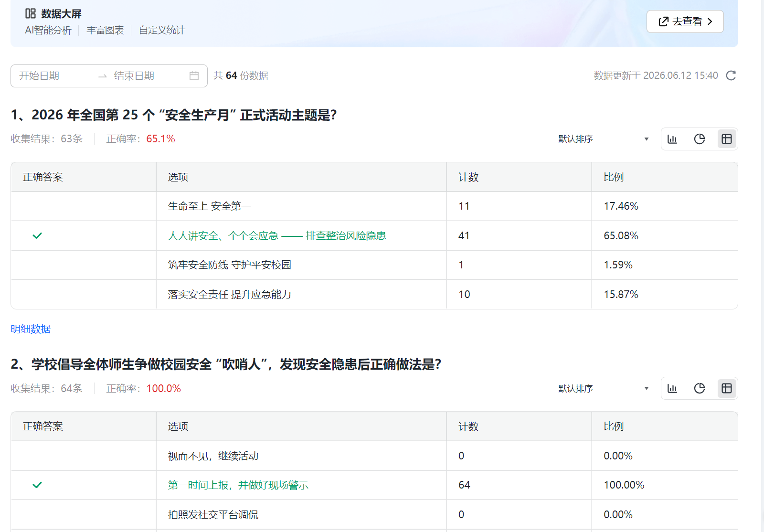764x532 pixels.
Task: Show question 2 results as bar chart
Action: click(672, 388)
